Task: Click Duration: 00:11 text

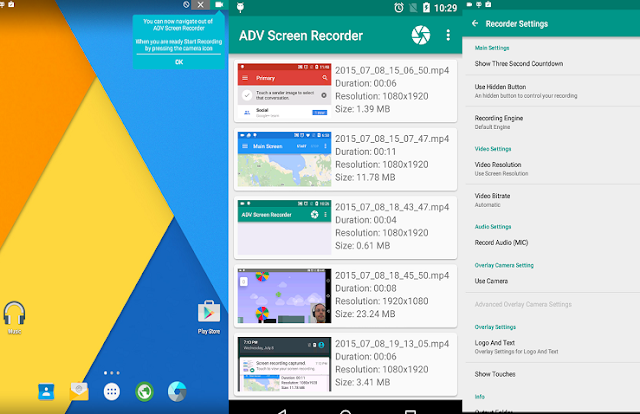Action: point(365,151)
